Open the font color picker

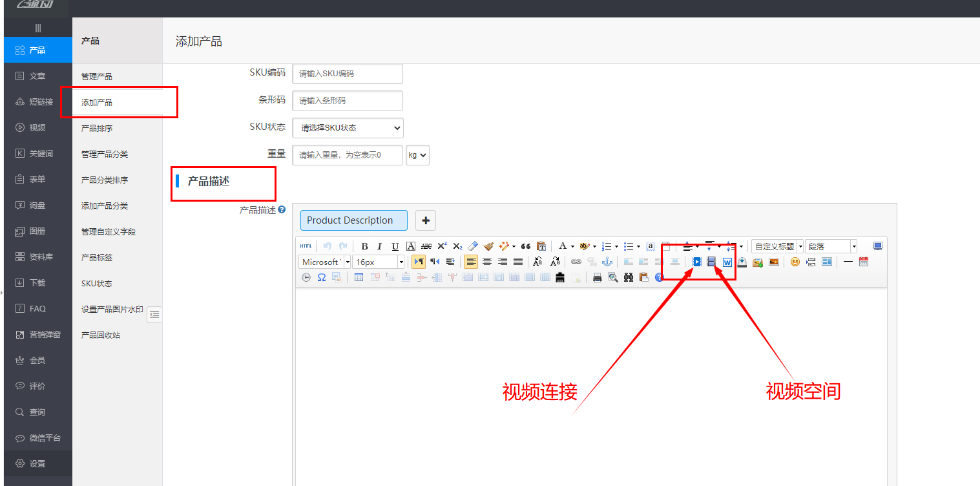(563, 246)
